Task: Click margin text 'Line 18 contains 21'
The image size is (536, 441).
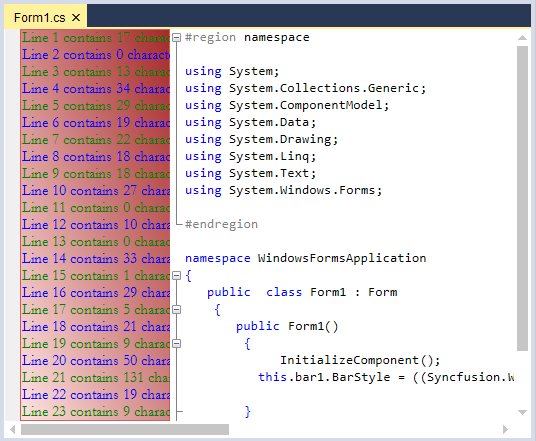Action: coord(79,326)
